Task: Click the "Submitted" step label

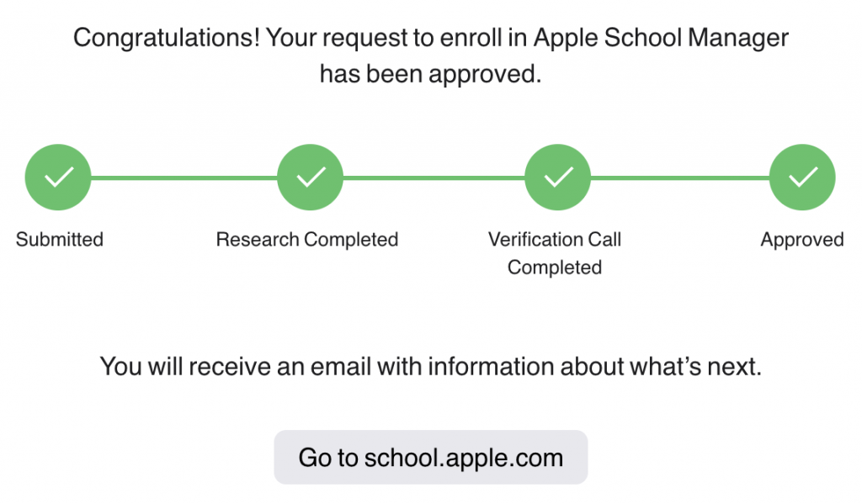Action: coord(60,240)
